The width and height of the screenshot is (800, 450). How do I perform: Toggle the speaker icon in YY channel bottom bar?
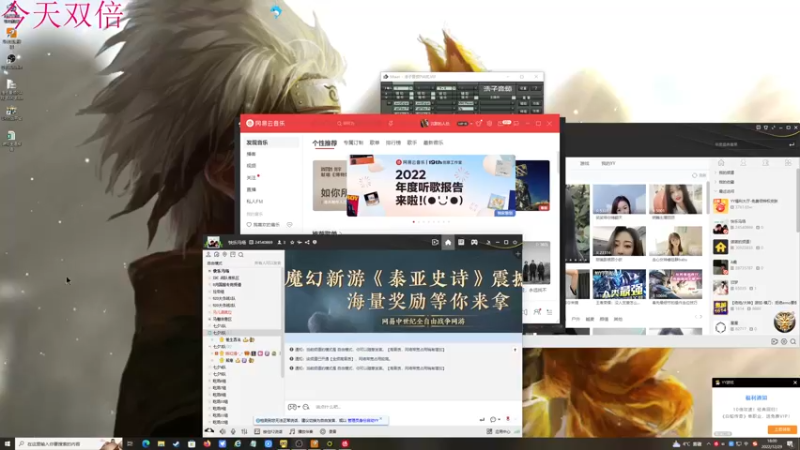pos(222,431)
